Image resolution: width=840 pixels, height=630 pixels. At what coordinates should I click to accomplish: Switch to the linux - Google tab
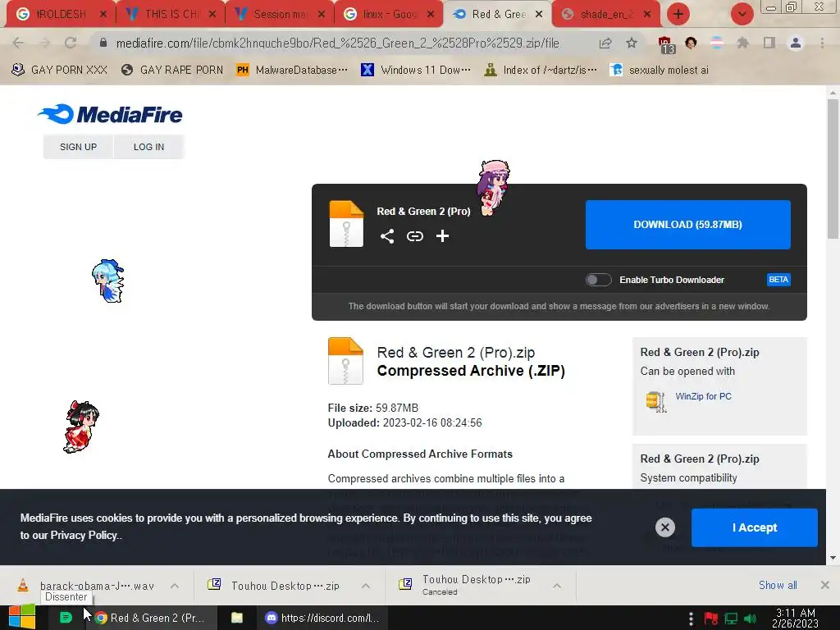(x=388, y=14)
